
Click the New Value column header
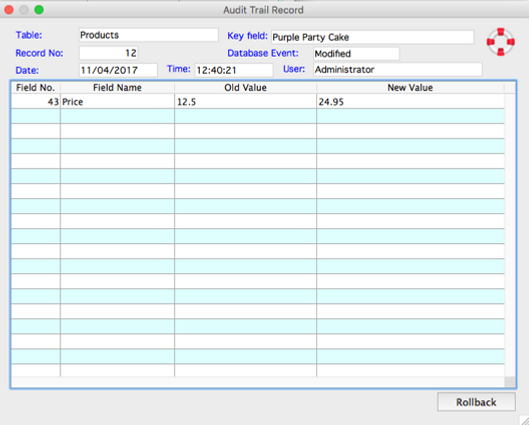[x=410, y=88]
